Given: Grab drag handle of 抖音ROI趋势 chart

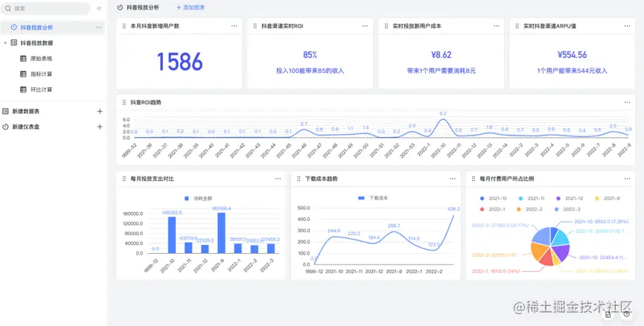Looking at the screenshot, I should pos(124,102).
